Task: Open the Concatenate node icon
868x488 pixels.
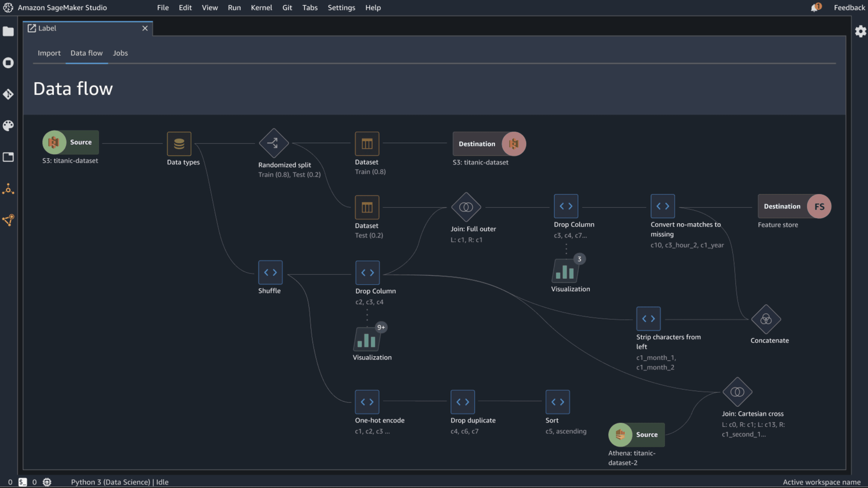Action: [x=766, y=319]
